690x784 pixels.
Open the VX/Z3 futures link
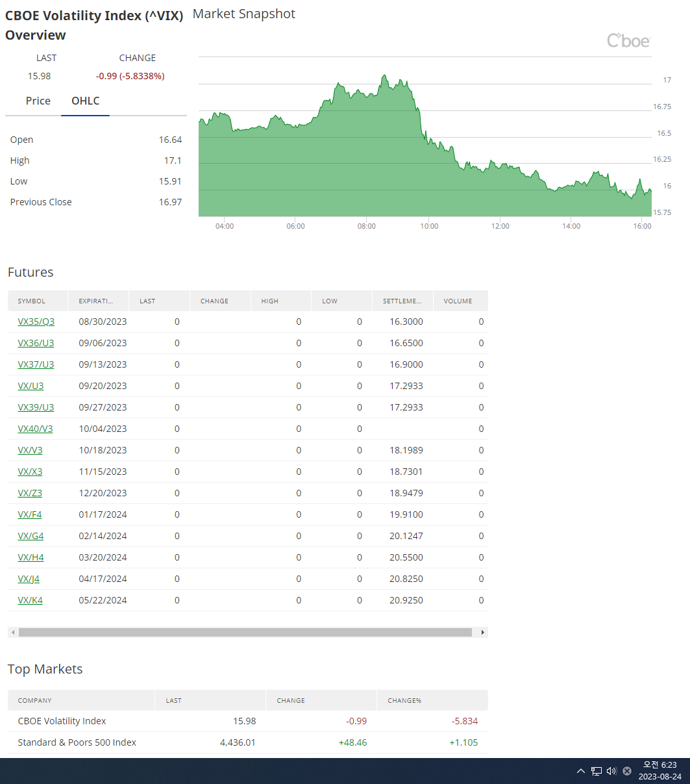[x=30, y=493]
